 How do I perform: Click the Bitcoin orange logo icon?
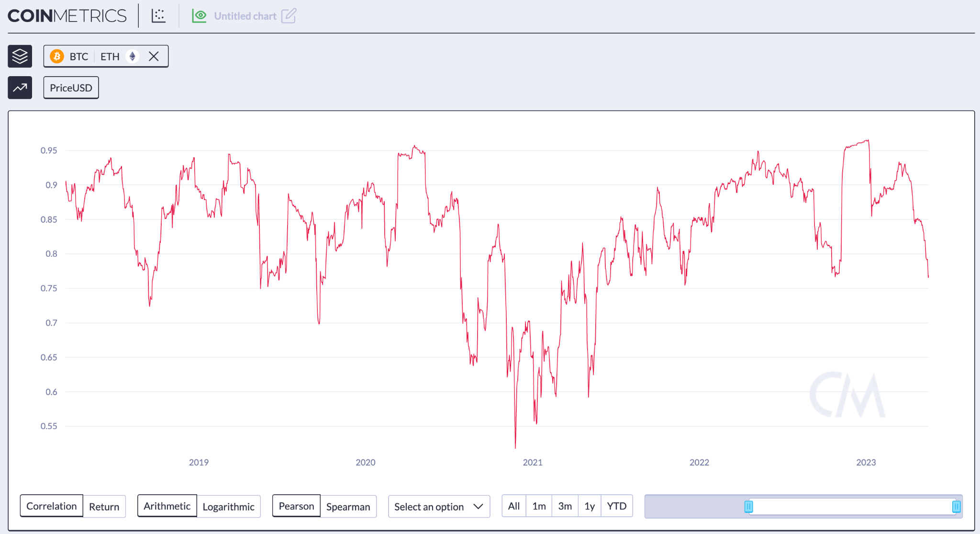click(57, 57)
